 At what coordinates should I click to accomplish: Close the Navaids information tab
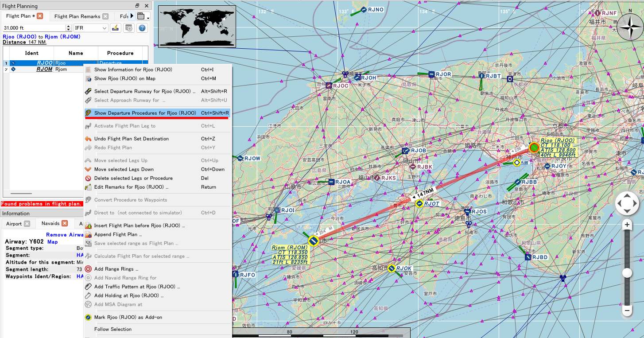[x=65, y=223]
